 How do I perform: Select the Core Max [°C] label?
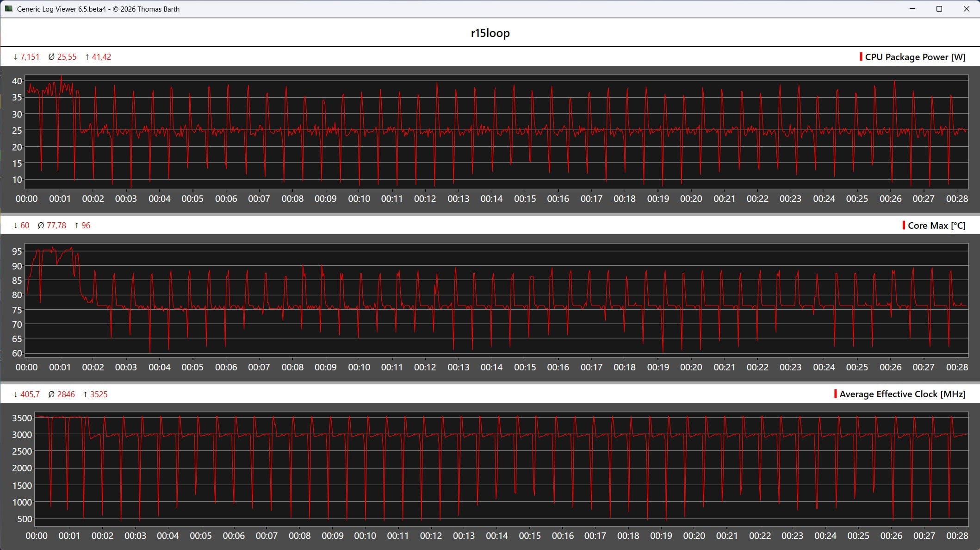(x=937, y=225)
